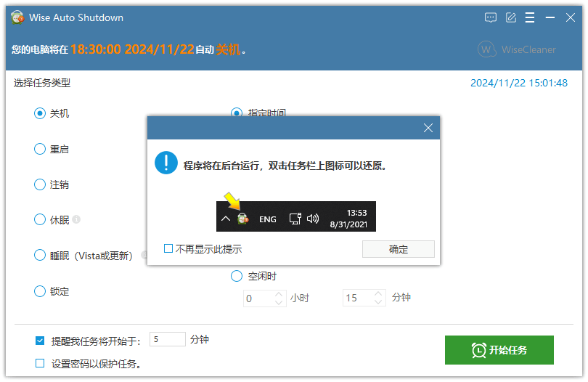Click the 确定 button
Screen dimensions: 588x382
point(399,249)
